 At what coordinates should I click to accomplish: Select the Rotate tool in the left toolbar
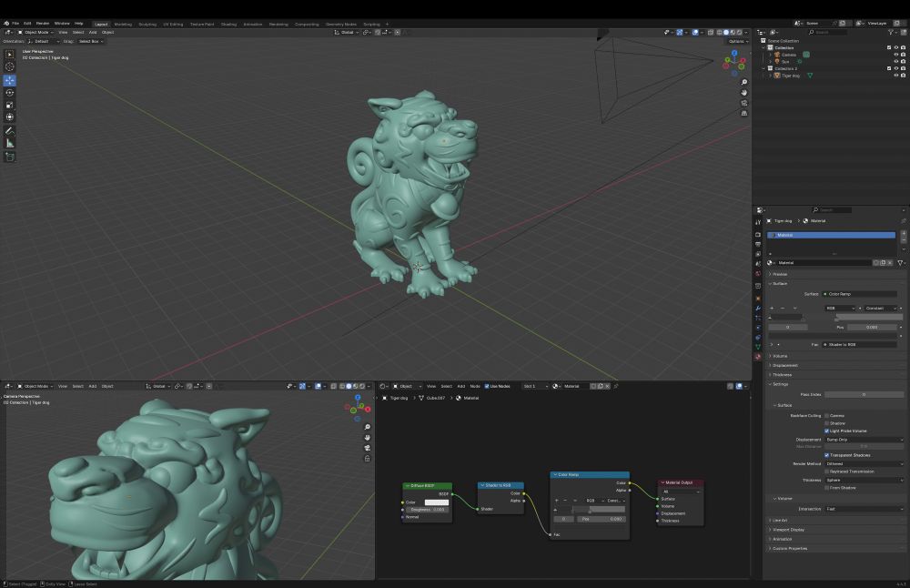coord(10,93)
